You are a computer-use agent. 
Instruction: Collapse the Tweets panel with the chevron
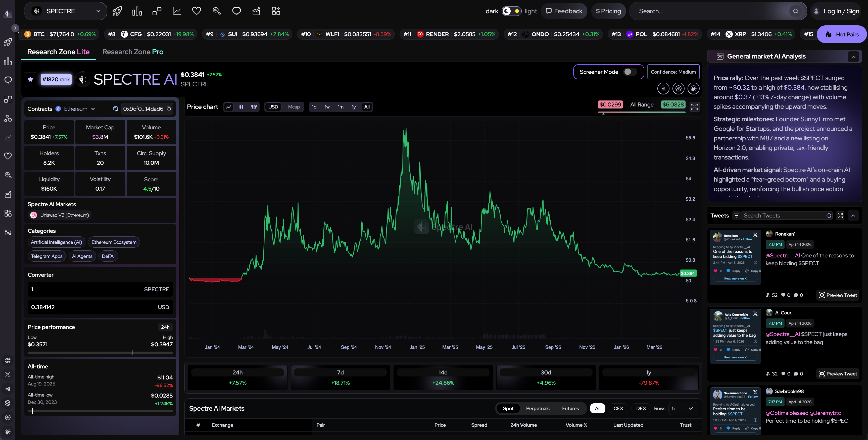pyautogui.click(x=853, y=215)
